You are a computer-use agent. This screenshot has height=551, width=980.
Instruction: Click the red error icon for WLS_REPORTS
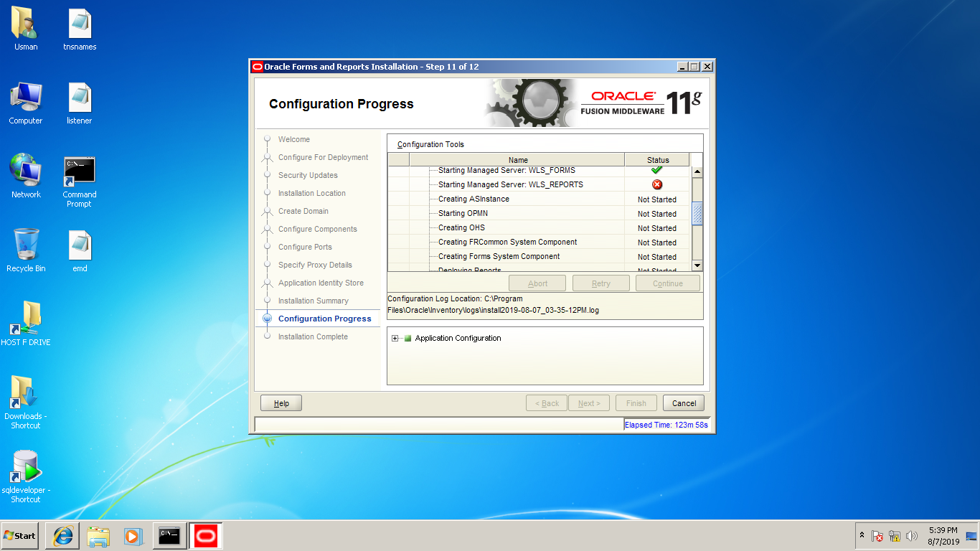(656, 185)
